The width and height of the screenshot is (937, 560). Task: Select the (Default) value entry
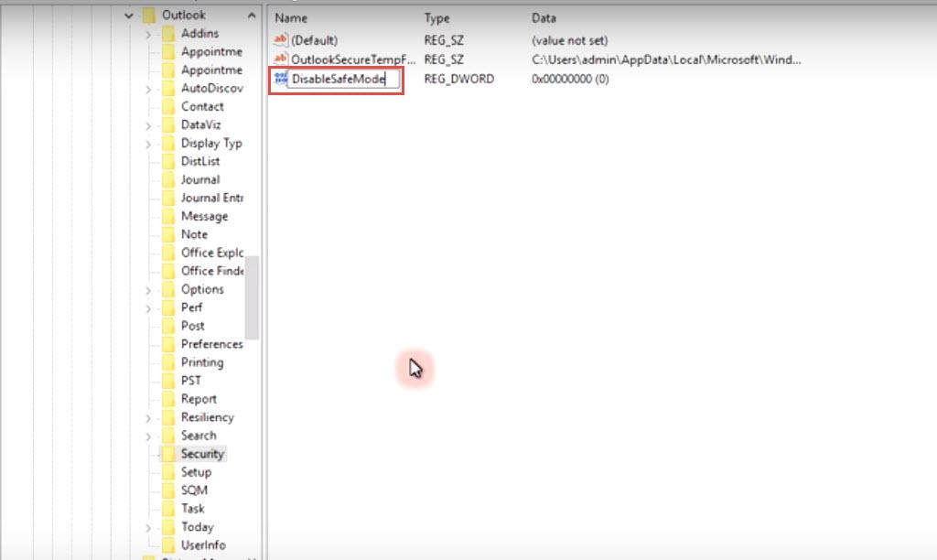(x=315, y=40)
